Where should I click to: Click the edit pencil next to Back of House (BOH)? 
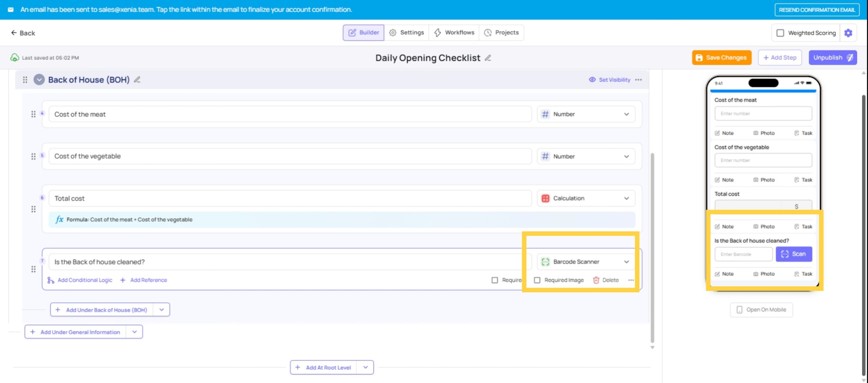(x=137, y=80)
